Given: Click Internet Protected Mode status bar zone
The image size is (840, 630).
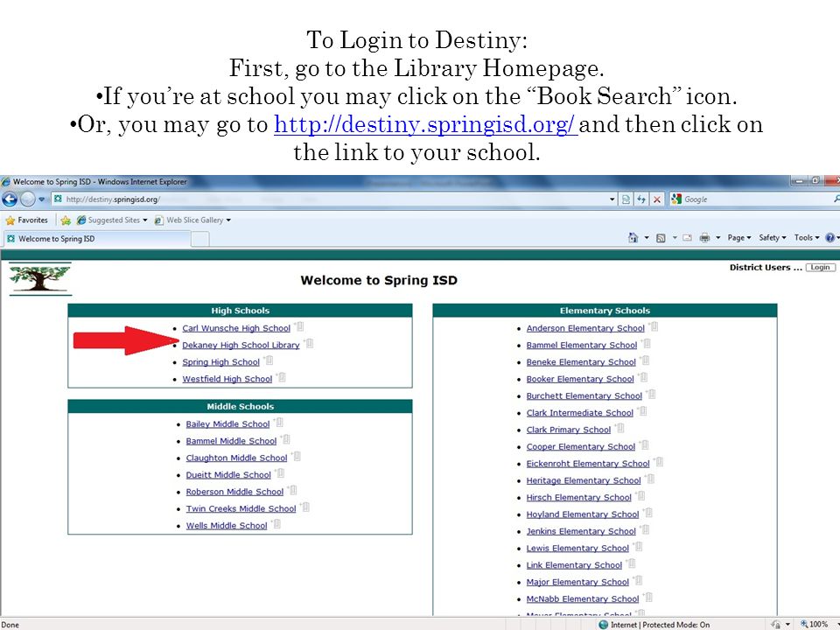Looking at the screenshot, I should tap(654, 625).
